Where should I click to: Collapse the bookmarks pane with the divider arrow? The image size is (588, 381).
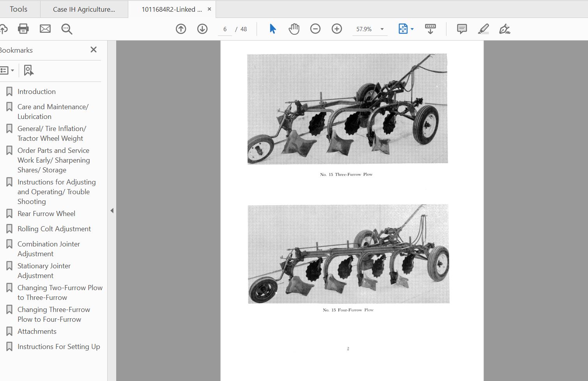(112, 211)
